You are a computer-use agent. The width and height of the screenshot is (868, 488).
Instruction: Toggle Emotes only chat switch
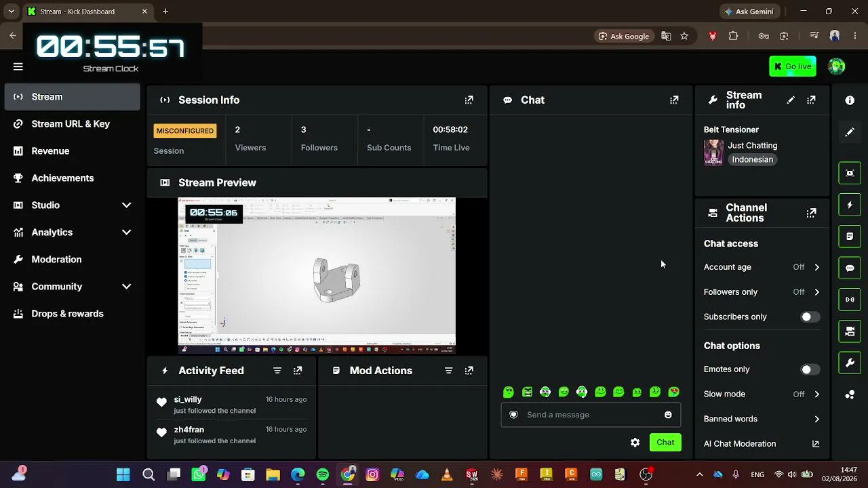coord(810,369)
